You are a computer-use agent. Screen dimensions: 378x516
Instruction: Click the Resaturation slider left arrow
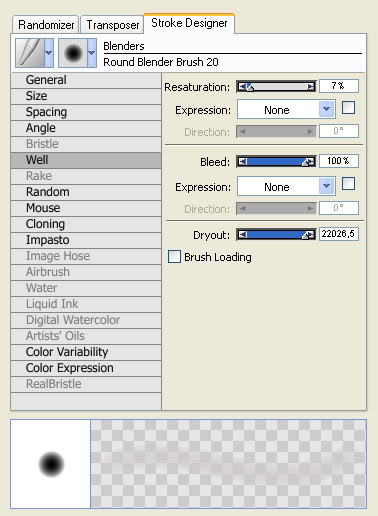[x=242, y=87]
